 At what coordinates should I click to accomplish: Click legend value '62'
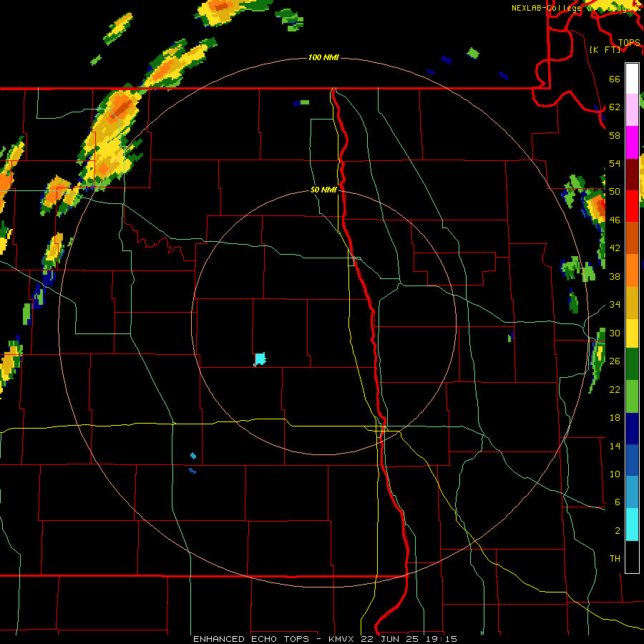point(615,107)
